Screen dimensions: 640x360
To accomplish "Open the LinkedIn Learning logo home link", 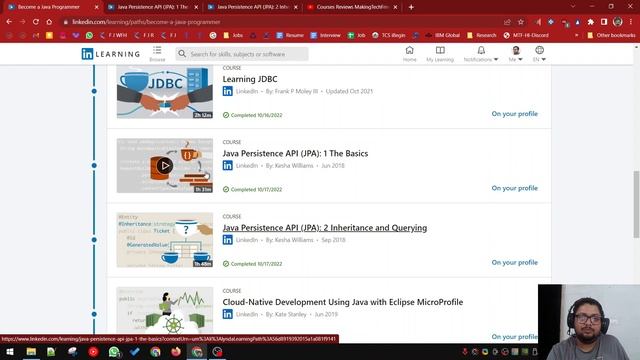I will pos(111,54).
